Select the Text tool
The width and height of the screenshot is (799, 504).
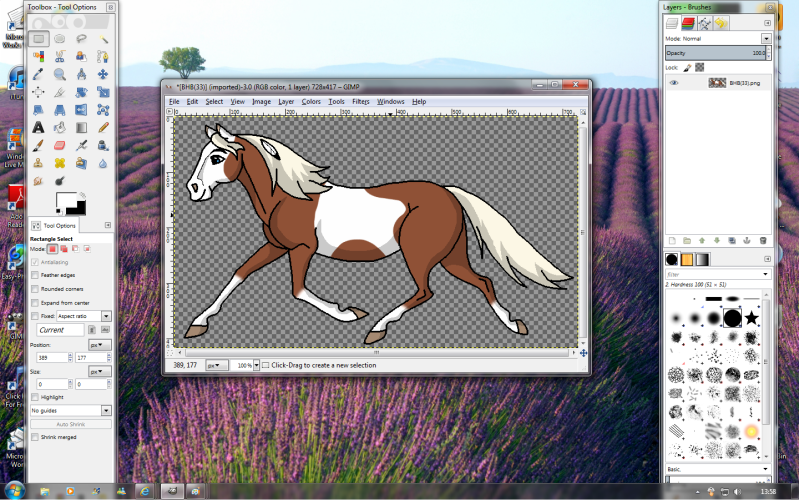(39, 127)
